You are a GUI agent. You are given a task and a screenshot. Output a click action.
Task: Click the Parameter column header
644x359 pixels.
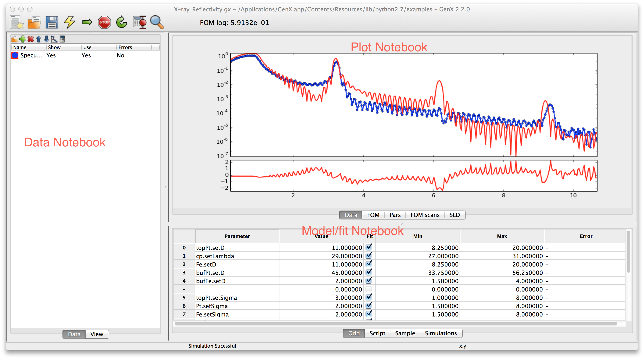click(x=237, y=236)
